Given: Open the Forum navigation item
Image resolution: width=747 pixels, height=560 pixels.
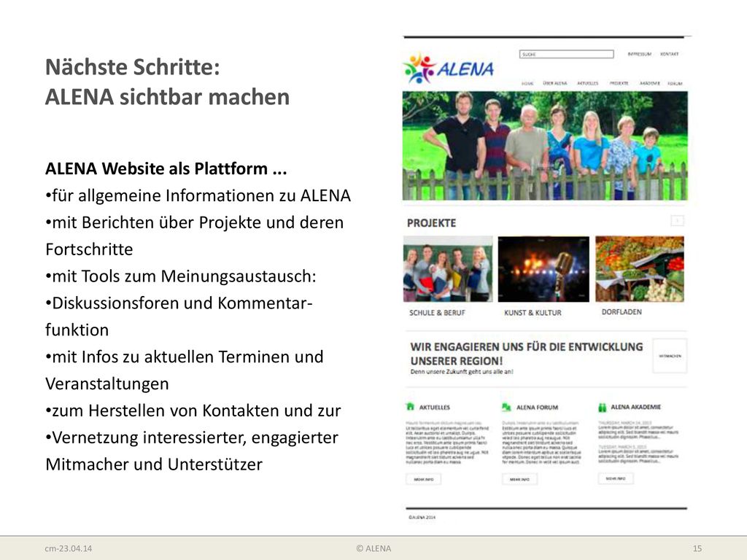Looking at the screenshot, I should [x=675, y=83].
